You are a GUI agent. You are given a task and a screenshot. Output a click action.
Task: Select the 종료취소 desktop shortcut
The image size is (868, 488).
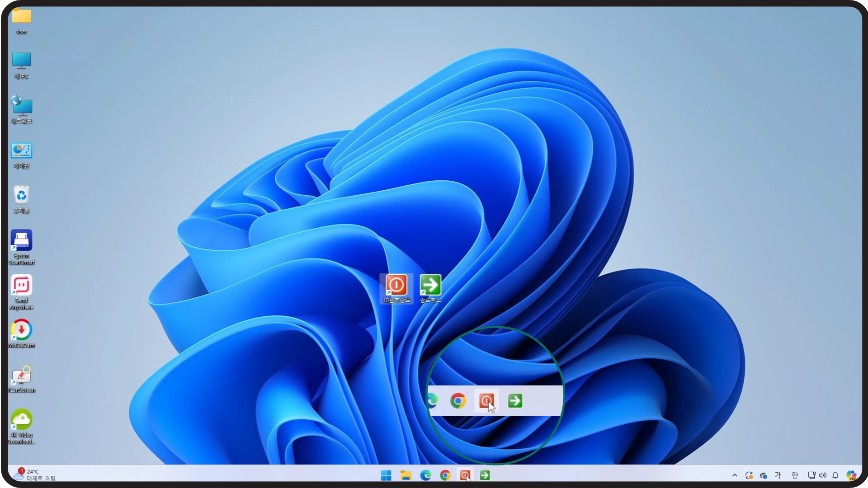(430, 286)
